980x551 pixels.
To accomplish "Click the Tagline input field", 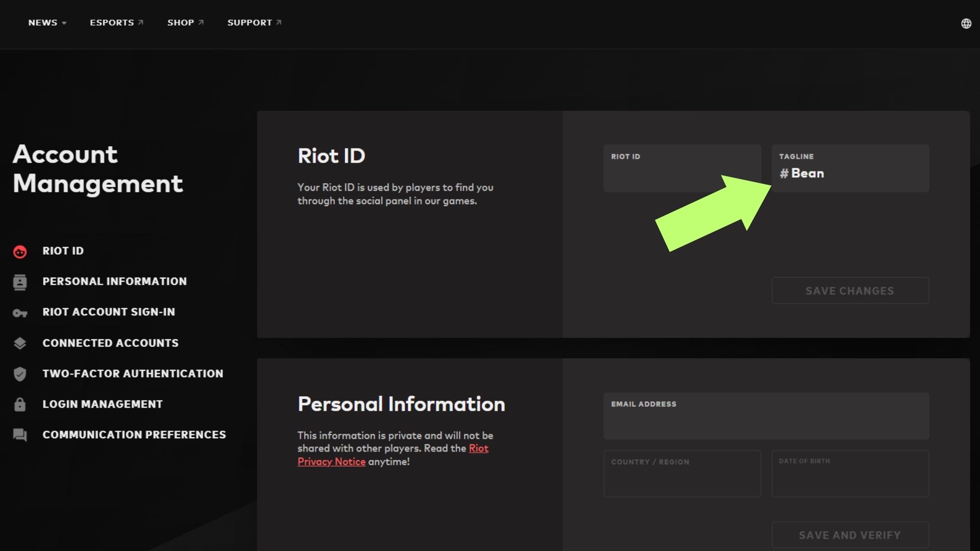I will pos(850,168).
